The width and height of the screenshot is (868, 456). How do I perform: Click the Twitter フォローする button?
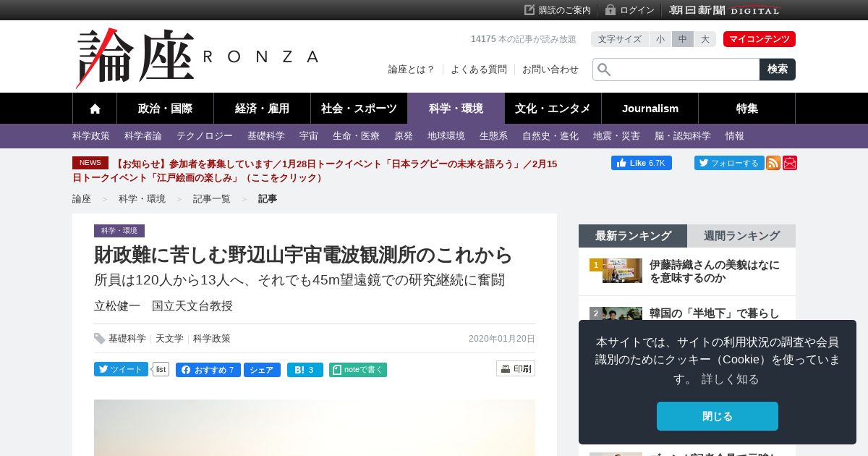pos(728,163)
